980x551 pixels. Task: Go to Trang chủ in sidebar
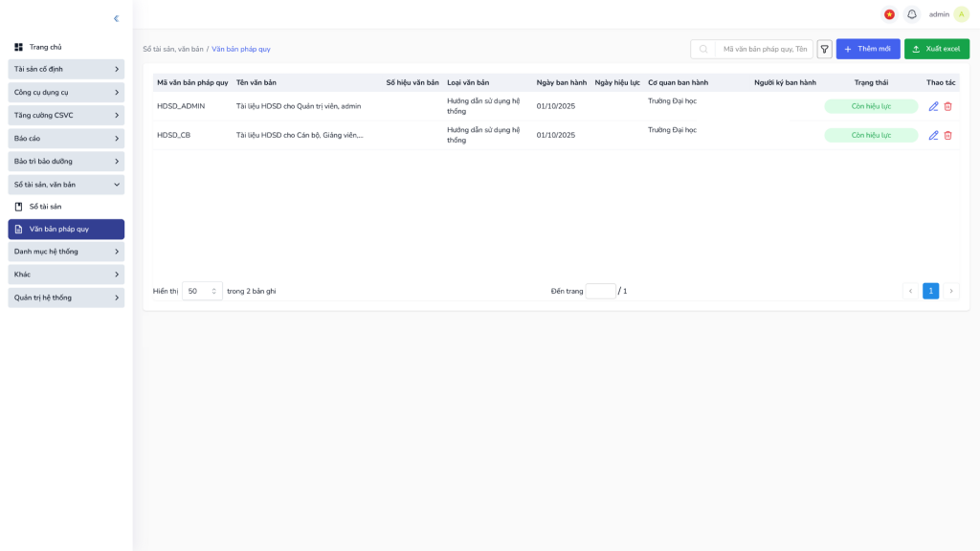[45, 47]
